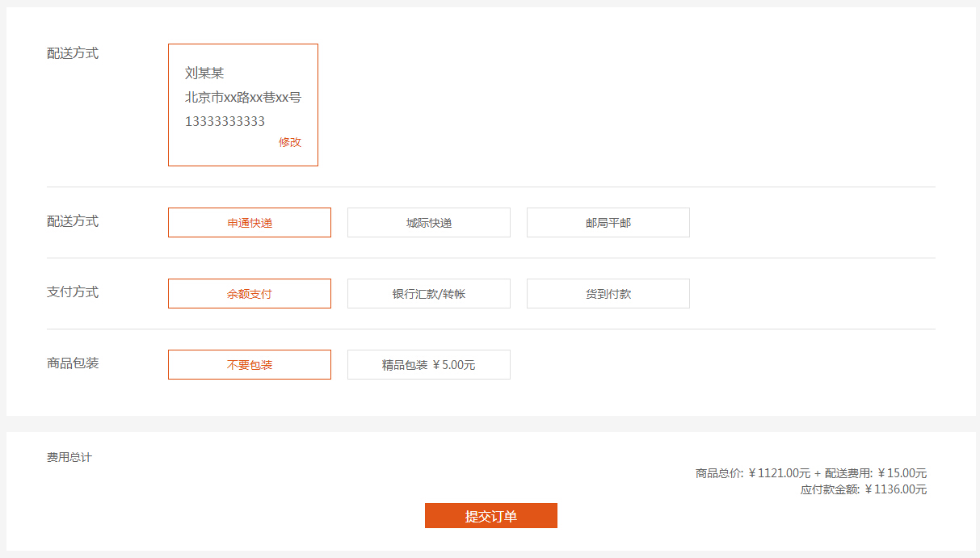980x558 pixels.
Task: Click the 修改 link in the address card
Action: coord(290,142)
